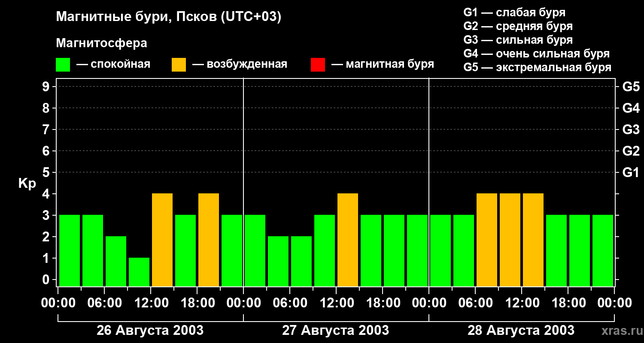Click the Kp axis value 5
644x343 pixels.
click(x=47, y=173)
